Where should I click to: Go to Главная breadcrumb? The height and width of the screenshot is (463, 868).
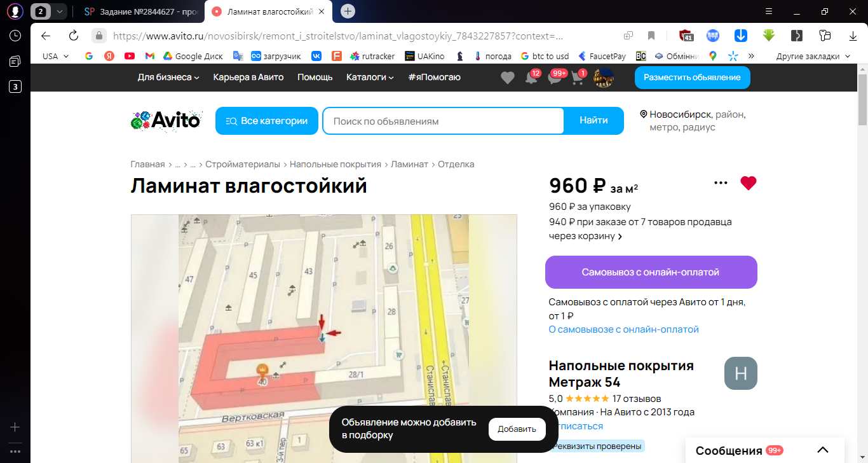pyautogui.click(x=147, y=164)
